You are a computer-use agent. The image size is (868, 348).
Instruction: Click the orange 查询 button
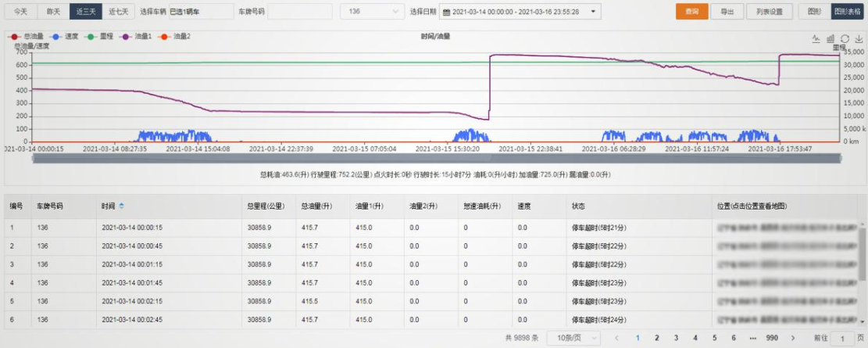pyautogui.click(x=691, y=12)
